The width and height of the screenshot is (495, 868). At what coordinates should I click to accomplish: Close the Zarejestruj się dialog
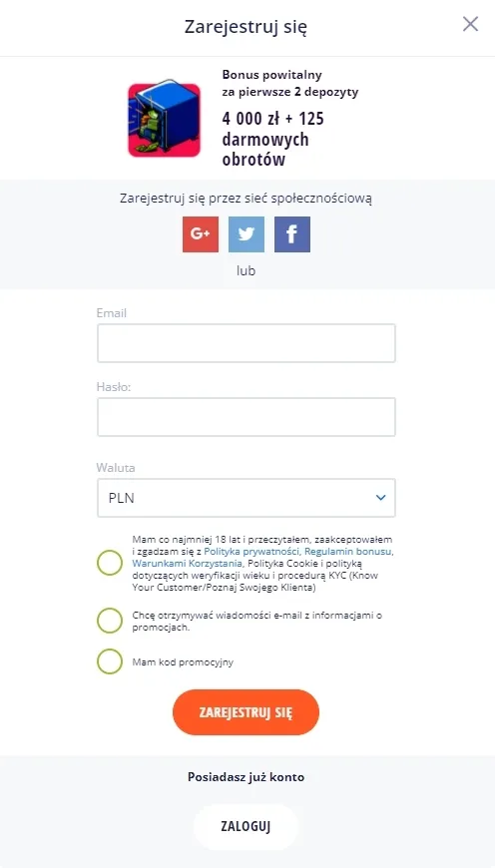click(470, 24)
